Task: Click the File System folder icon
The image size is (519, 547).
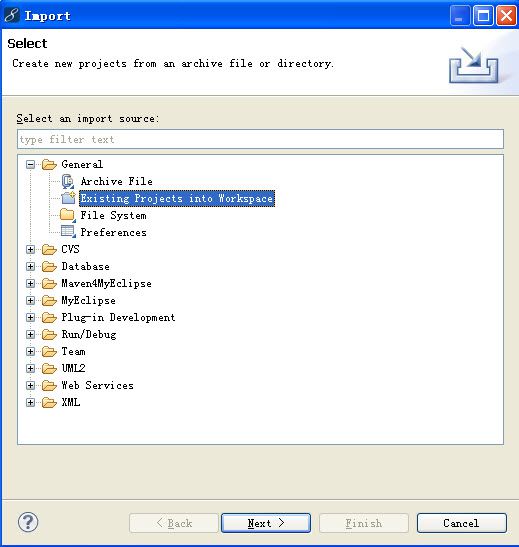Action: click(68, 215)
